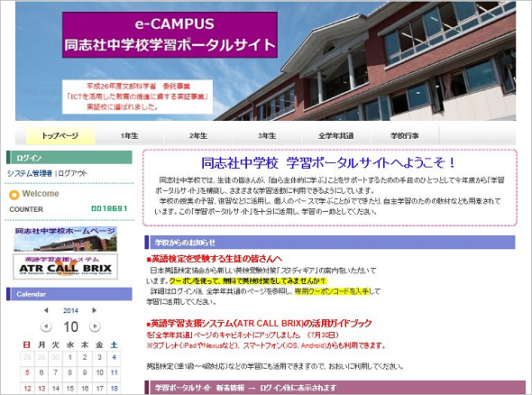
Task: Select calendar date 6
Action: pyautogui.click(x=41, y=372)
